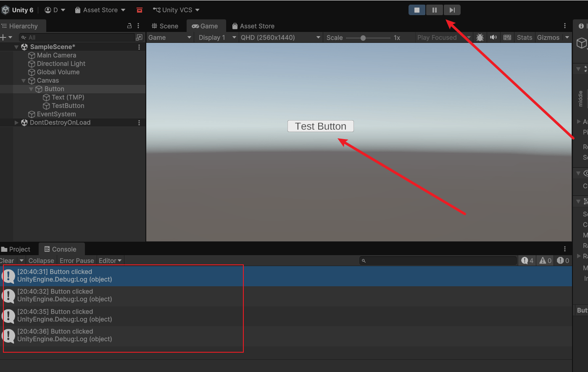Toggle the frame debugger bug icon
Screen dimensions: 588x372
point(480,37)
